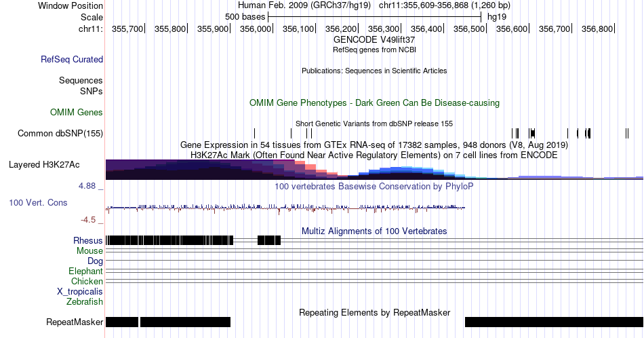Click the Sequences track label
Viewport: 644px width, 338px height.
(x=81, y=80)
